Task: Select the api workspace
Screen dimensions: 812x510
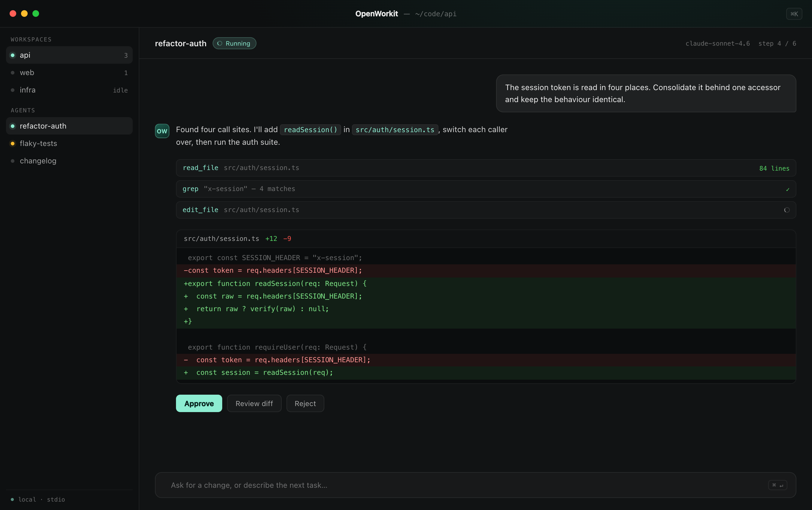Action: pos(69,55)
